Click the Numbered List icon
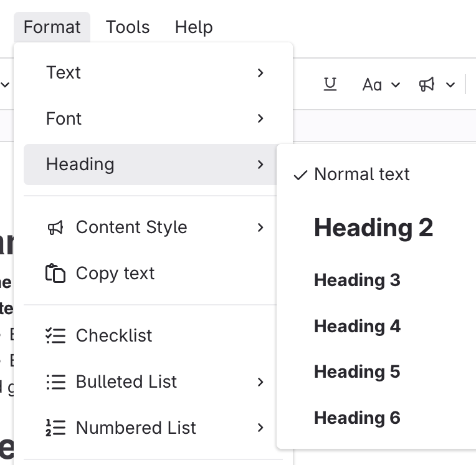Image resolution: width=476 pixels, height=465 pixels. [x=55, y=428]
